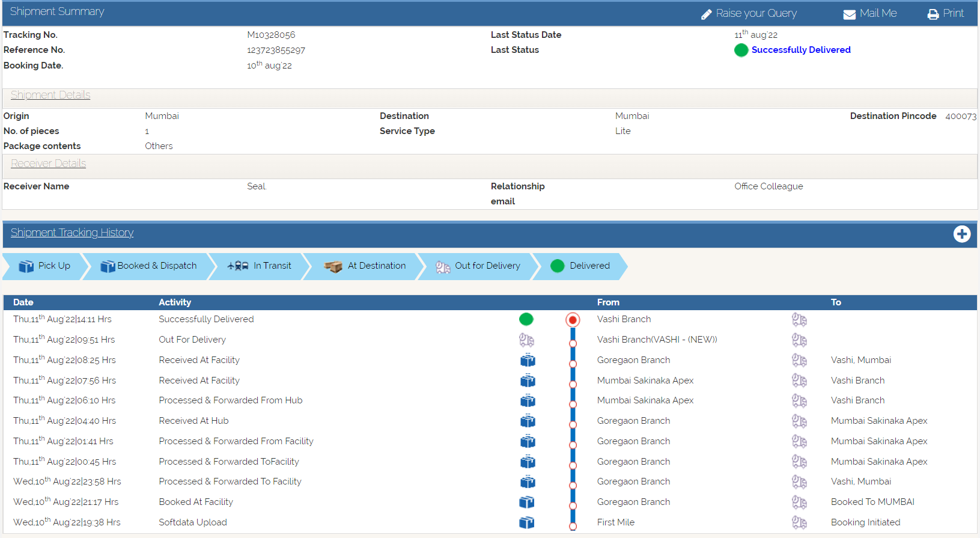Viewport: 980px width, 538px height.
Task: Click the In Transit plane-train-truck icon
Action: point(238,266)
